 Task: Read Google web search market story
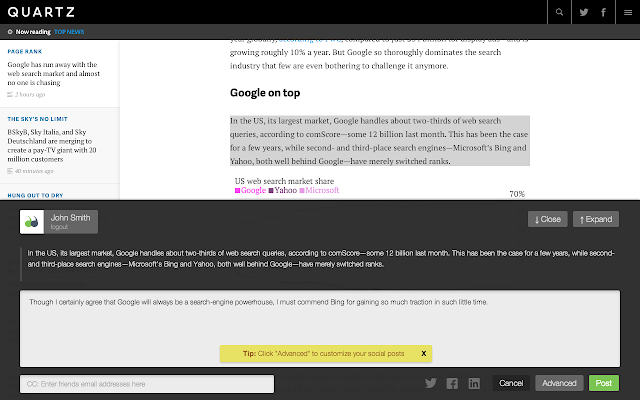click(53, 73)
